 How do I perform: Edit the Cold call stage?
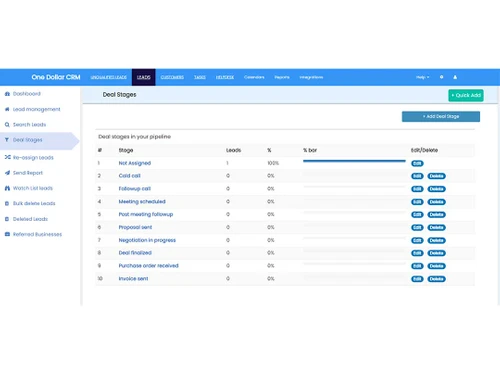(x=417, y=176)
